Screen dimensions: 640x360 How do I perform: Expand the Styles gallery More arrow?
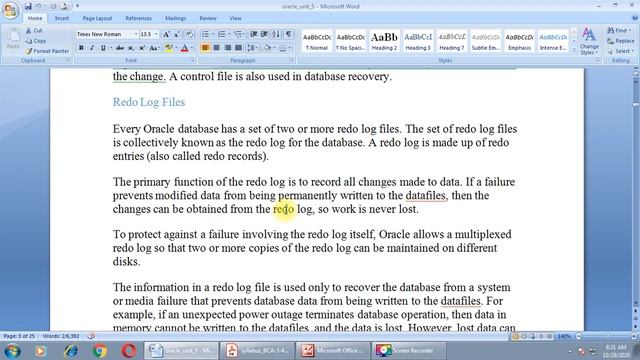(x=573, y=49)
